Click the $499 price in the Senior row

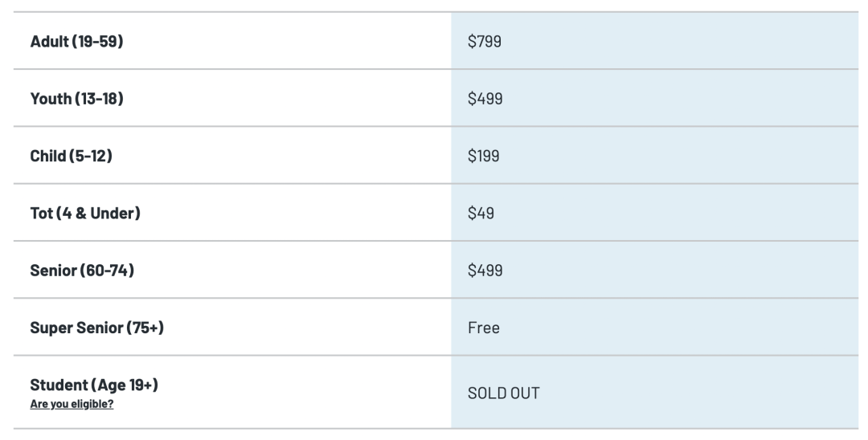485,271
